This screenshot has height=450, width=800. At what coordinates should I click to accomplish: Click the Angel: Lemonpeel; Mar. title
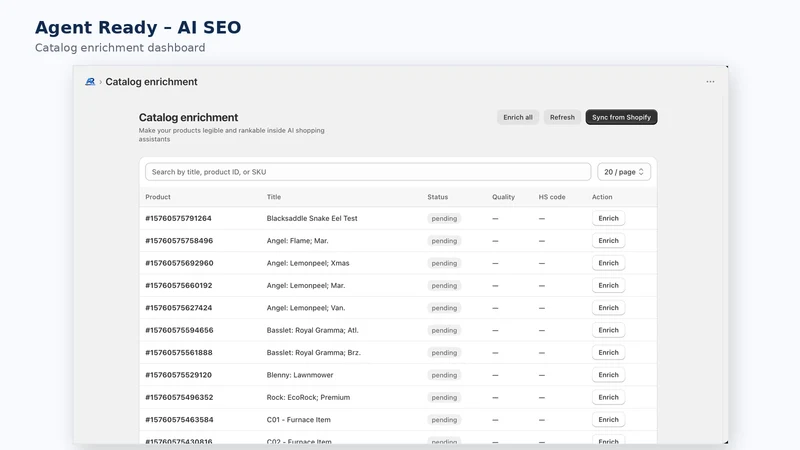tap(306, 286)
